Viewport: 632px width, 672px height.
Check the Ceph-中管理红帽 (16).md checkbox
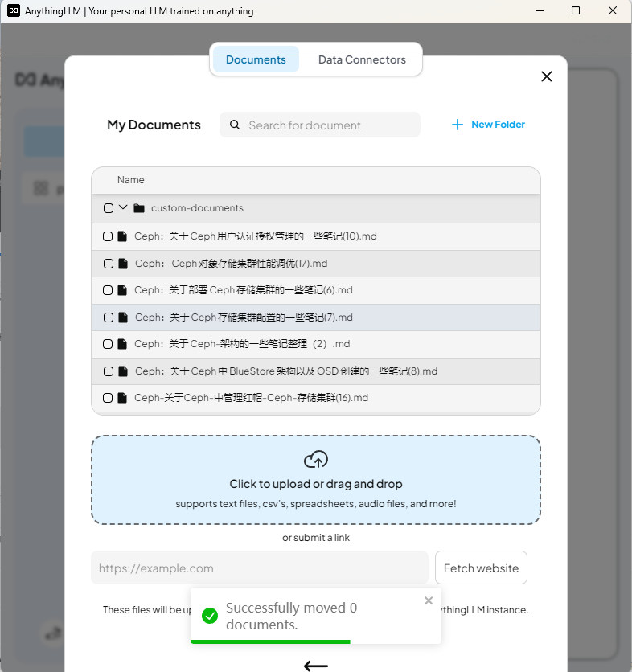pyautogui.click(x=108, y=398)
